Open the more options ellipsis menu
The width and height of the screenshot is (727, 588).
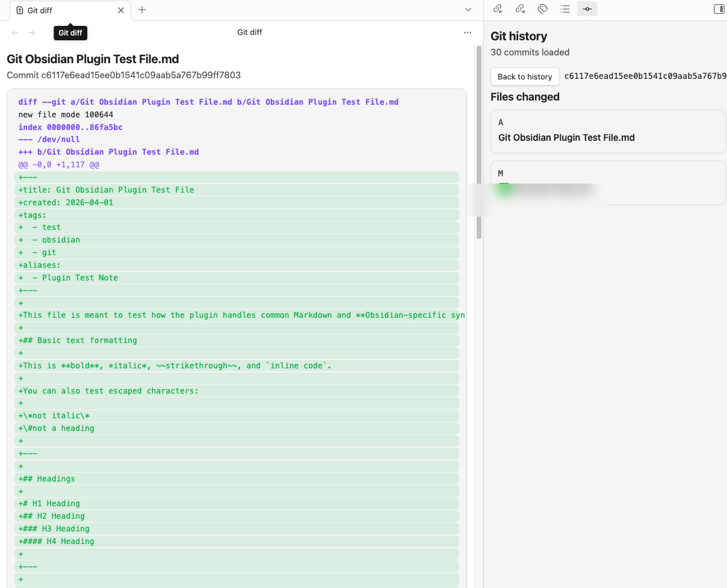pyautogui.click(x=468, y=32)
